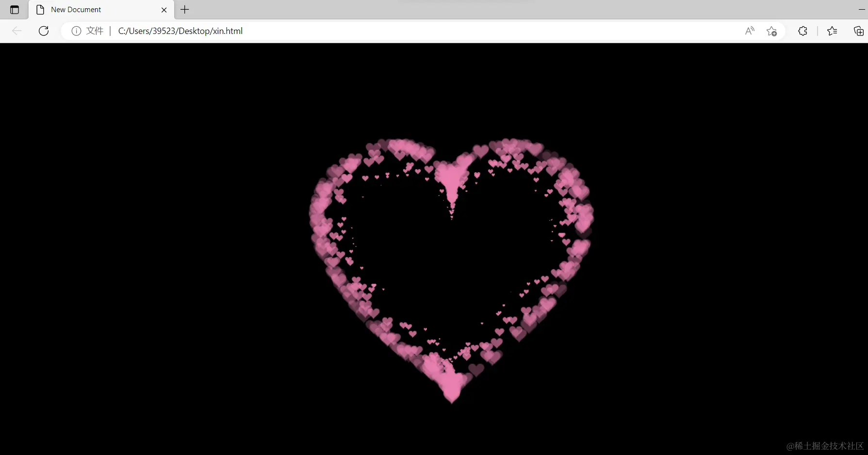Open a new tab with plus button

coord(185,10)
